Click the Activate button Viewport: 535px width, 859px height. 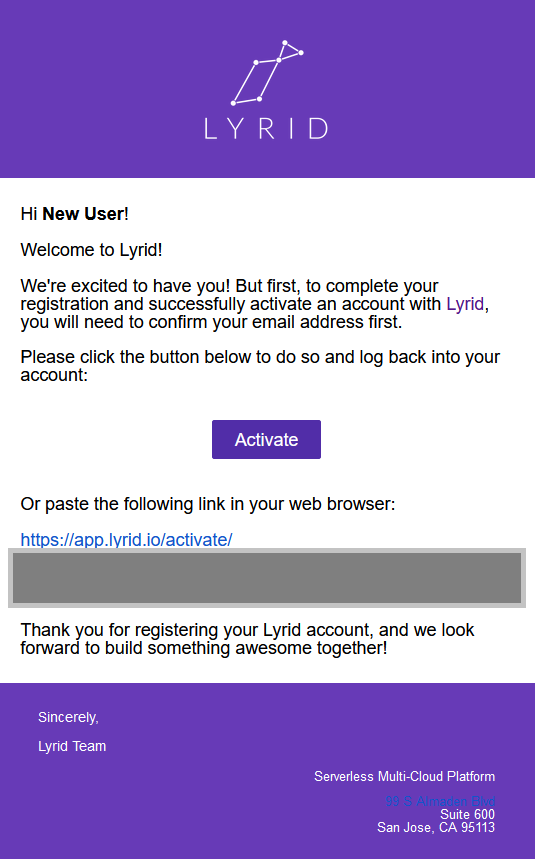(266, 439)
